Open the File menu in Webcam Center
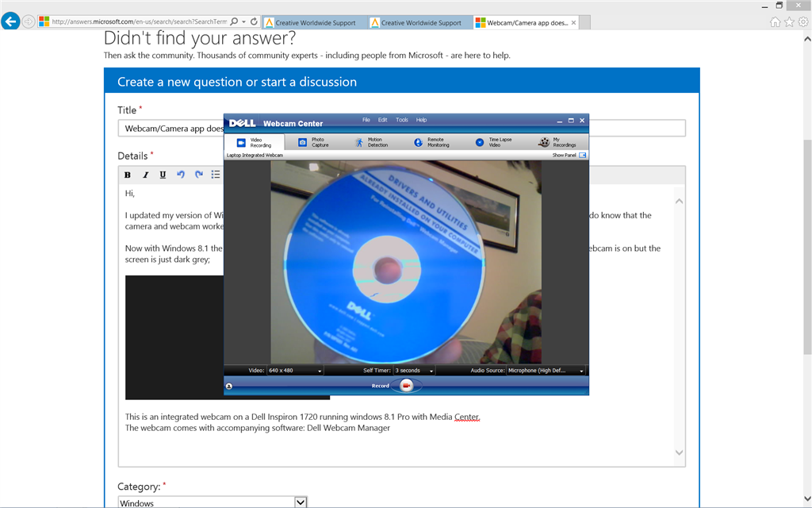Screen dimensions: 812x508 point(366,120)
